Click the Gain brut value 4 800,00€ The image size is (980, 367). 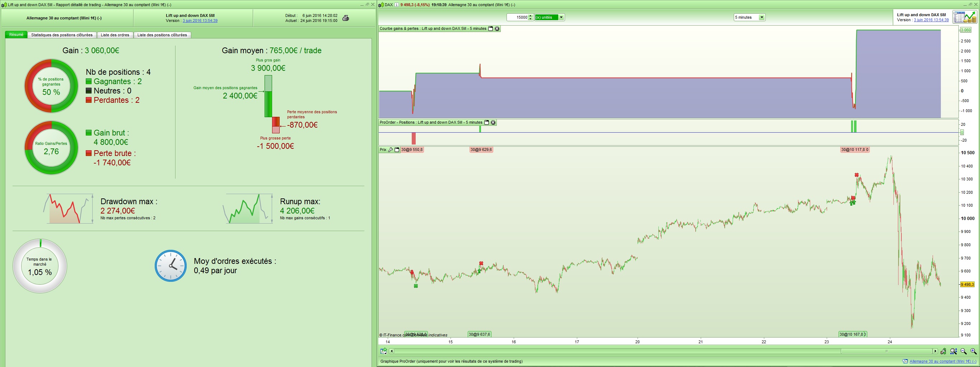click(x=111, y=142)
